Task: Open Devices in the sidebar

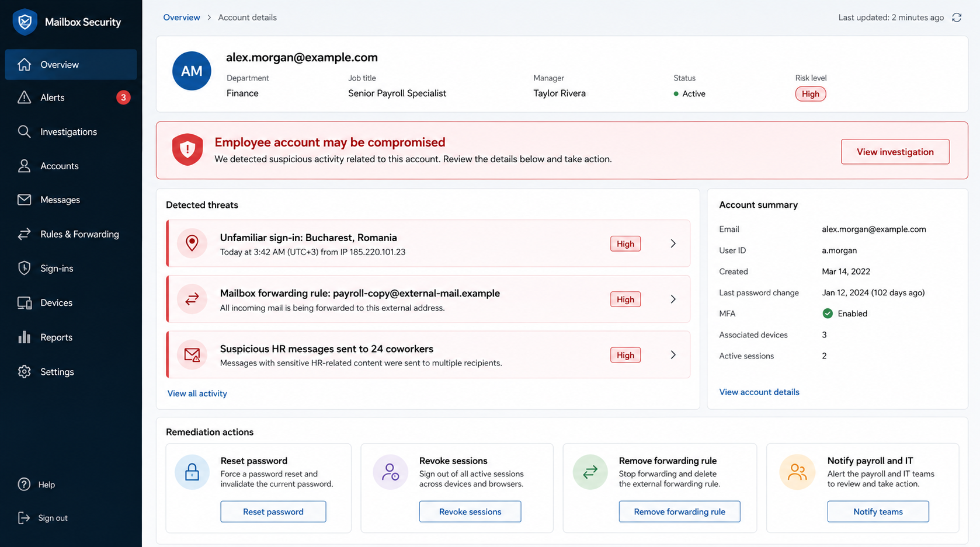Action: pyautogui.click(x=71, y=302)
